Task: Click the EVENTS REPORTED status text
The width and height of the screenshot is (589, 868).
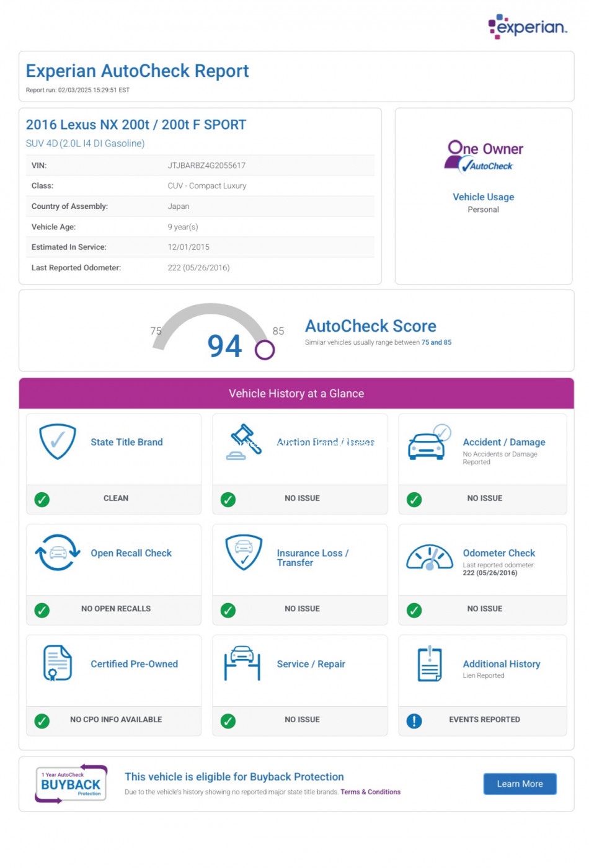Action: coord(485,720)
